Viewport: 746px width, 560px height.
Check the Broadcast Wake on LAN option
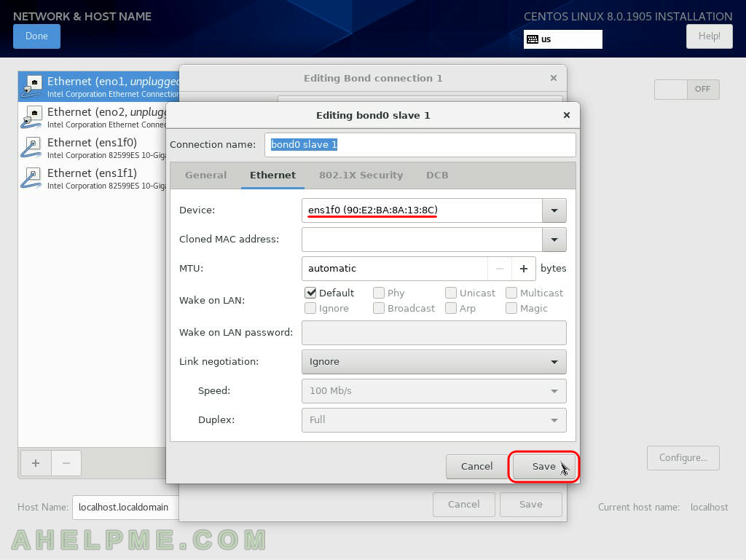click(379, 309)
